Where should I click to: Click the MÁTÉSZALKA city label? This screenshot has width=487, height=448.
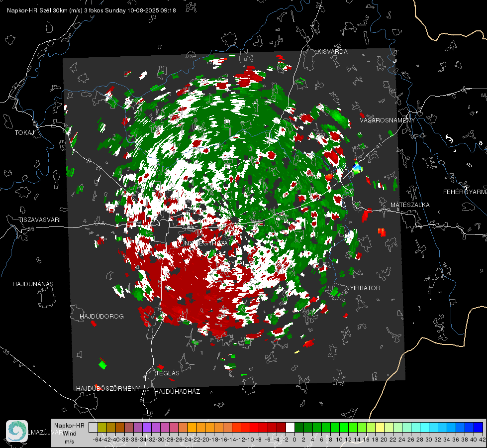tap(410, 205)
